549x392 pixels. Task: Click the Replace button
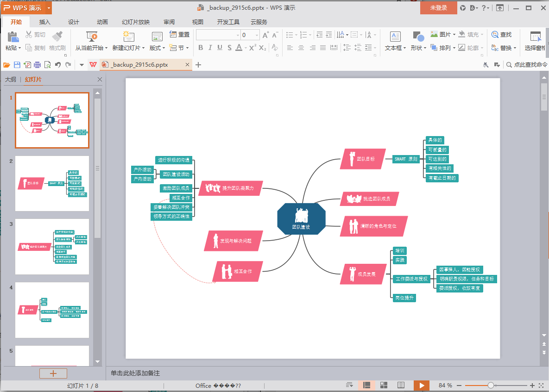click(504, 48)
